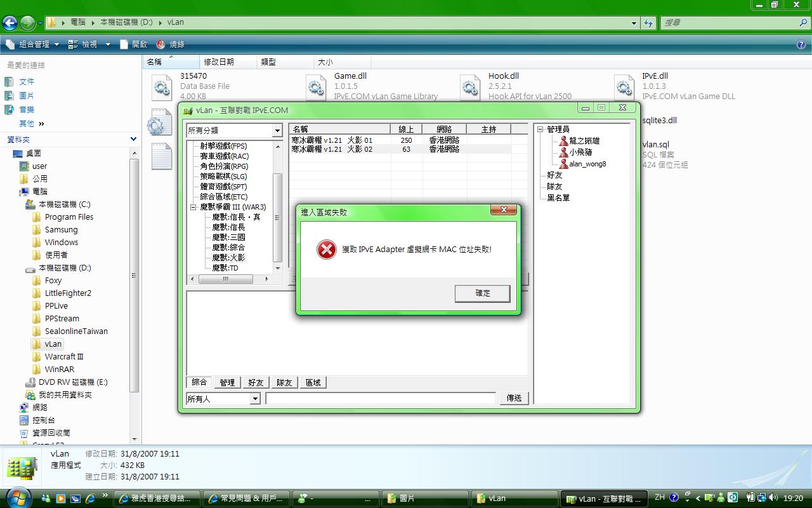Viewport: 812px width, 508px height.
Task: Switch to the 隊友 tab
Action: (284, 382)
